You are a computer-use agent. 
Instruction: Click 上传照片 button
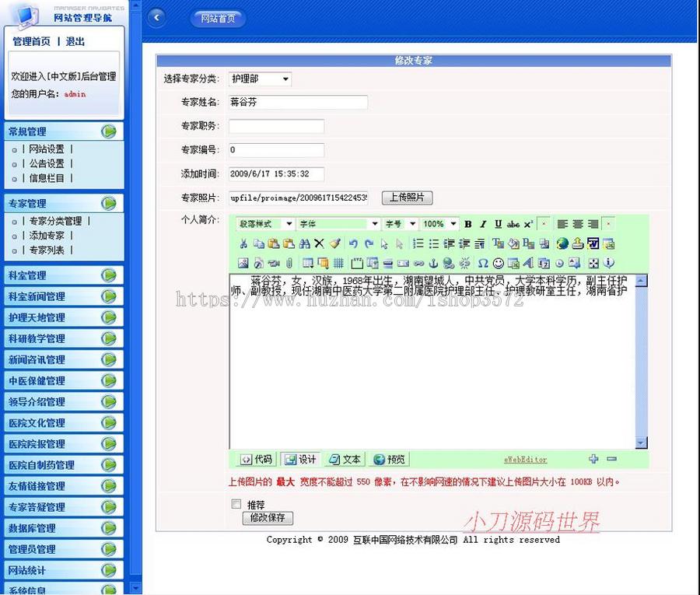pos(407,198)
